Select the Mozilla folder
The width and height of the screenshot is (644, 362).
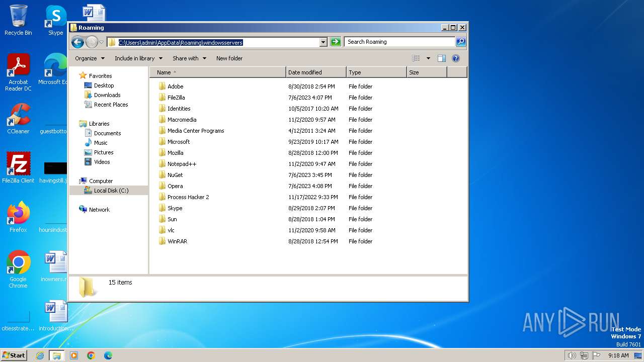[175, 153]
